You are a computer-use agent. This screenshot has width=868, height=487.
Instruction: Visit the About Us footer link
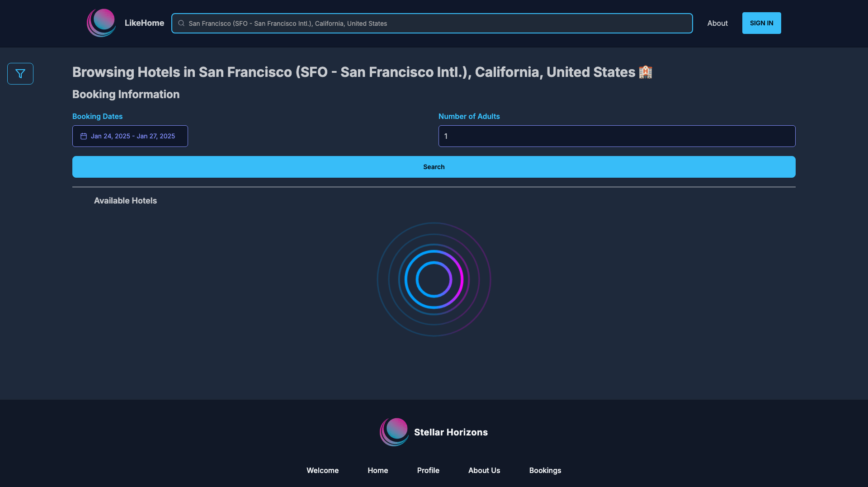coord(484,470)
